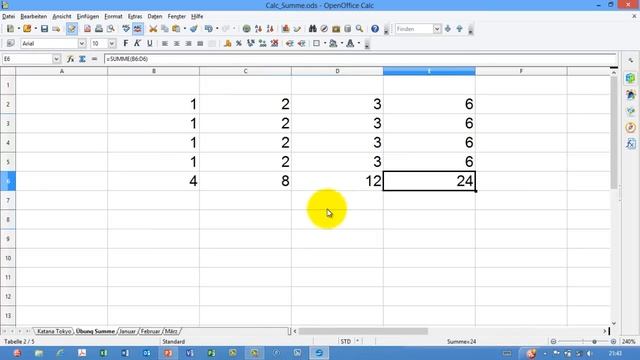Open Sidebar Functions fx icon
Image resolution: width=640 pixels, height=360 pixels.
[631, 144]
